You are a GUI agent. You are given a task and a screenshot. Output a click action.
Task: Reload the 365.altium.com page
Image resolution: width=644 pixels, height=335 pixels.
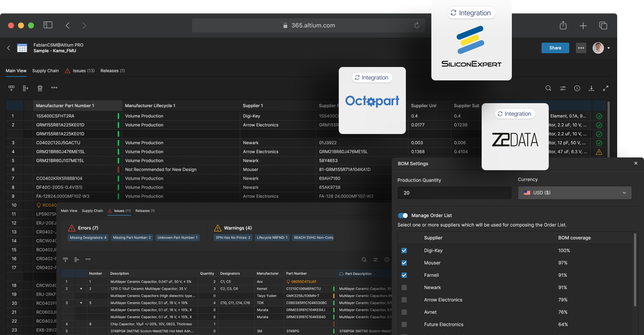point(417,25)
